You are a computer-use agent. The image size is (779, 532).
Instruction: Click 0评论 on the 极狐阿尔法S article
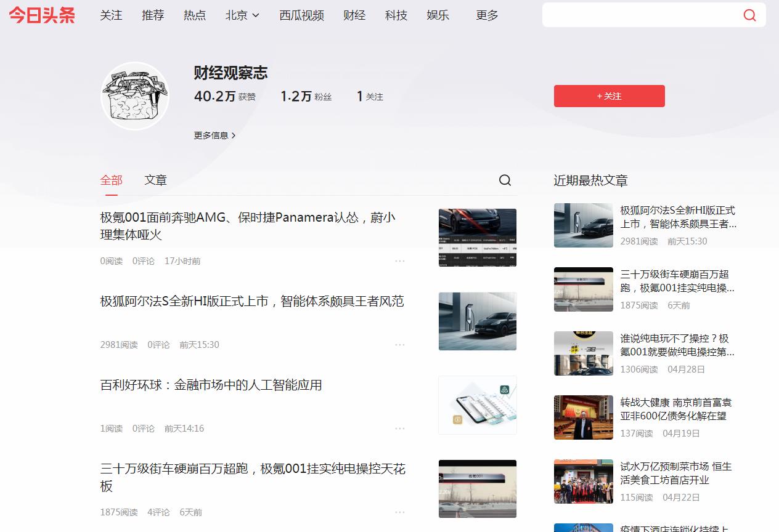[x=158, y=345]
